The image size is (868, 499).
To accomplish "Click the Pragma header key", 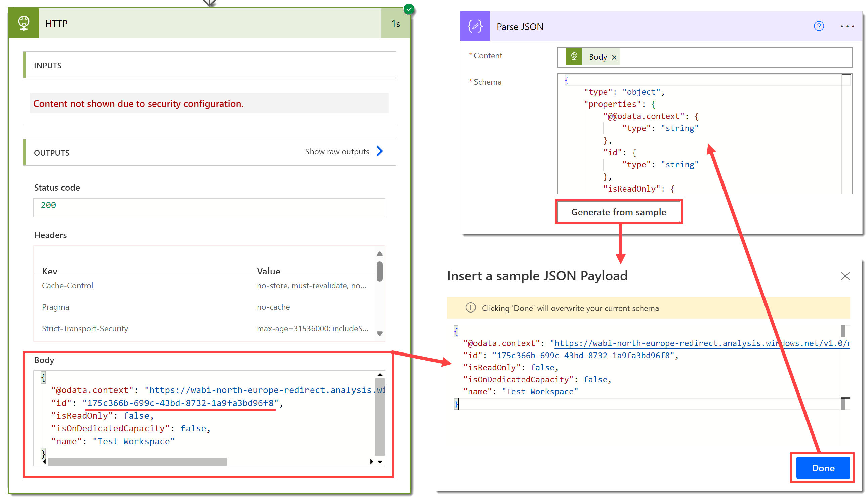I will 55,307.
